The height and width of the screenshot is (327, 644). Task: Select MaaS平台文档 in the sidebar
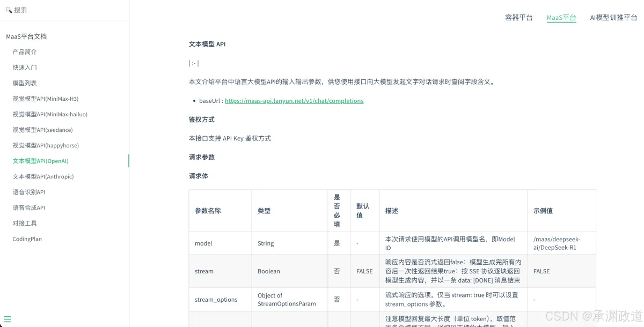click(26, 36)
